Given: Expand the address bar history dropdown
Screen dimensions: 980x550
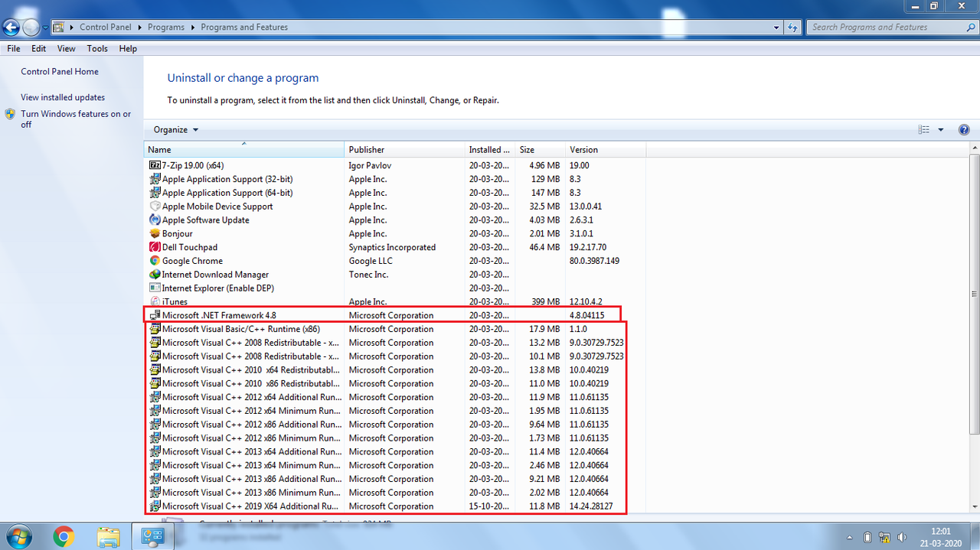Looking at the screenshot, I should coord(778,28).
